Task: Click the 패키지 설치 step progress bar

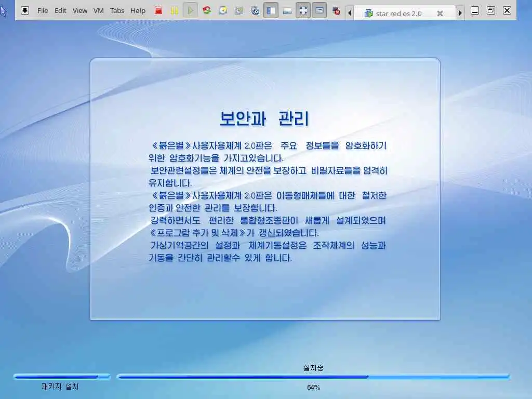Action: [62, 376]
